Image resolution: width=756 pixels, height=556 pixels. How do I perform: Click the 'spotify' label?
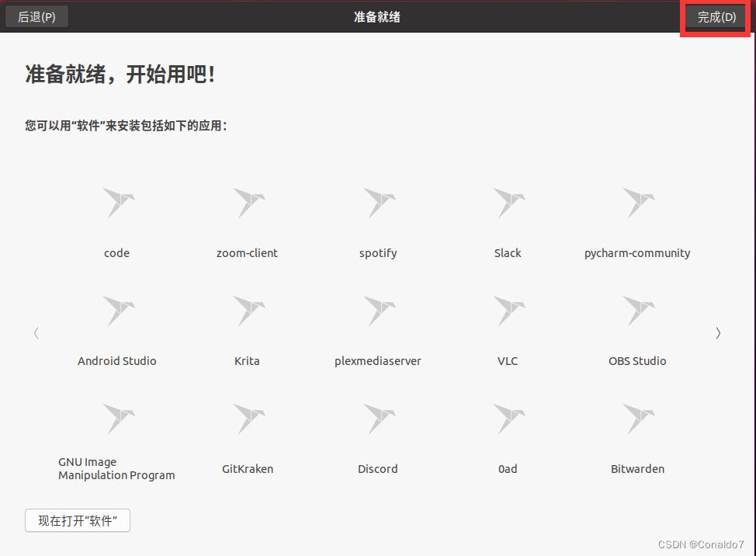point(378,254)
